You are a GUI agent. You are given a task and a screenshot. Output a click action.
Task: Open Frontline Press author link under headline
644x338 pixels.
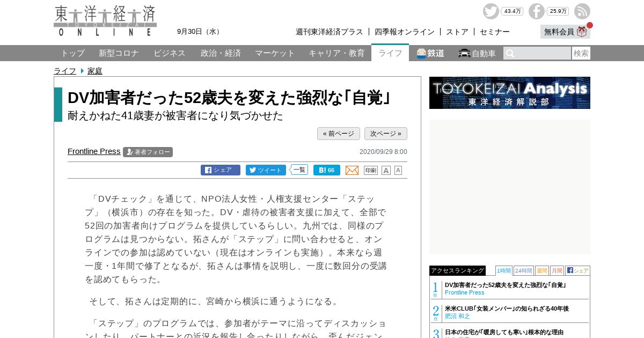(x=94, y=151)
